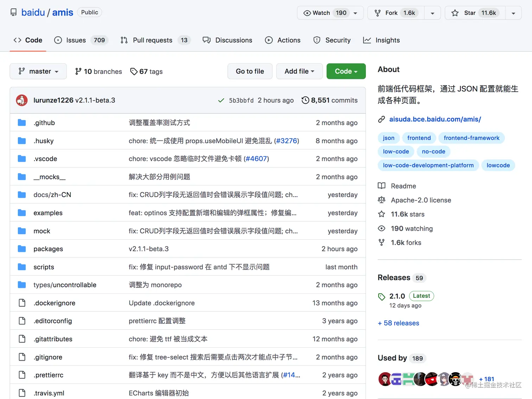Open pull request #4607 link
Screen dimensions: 532x399
coord(256,159)
